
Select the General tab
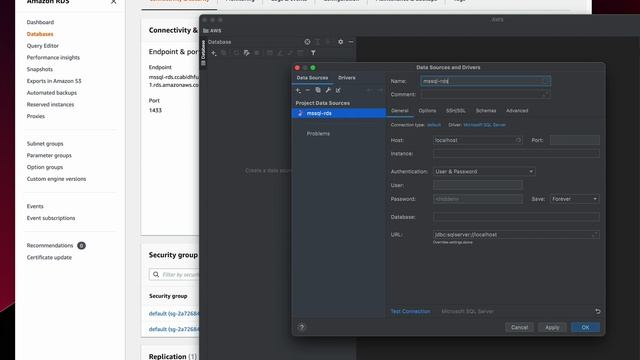pos(400,111)
